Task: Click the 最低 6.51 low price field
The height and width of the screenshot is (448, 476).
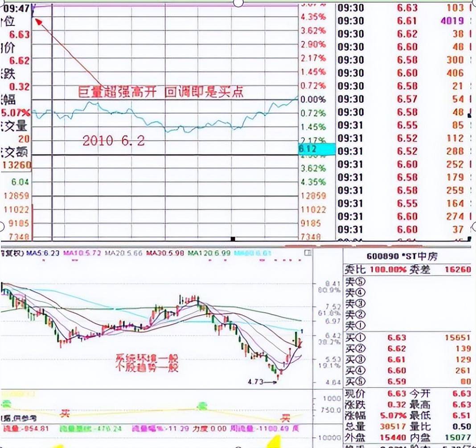Action: (x=440, y=415)
